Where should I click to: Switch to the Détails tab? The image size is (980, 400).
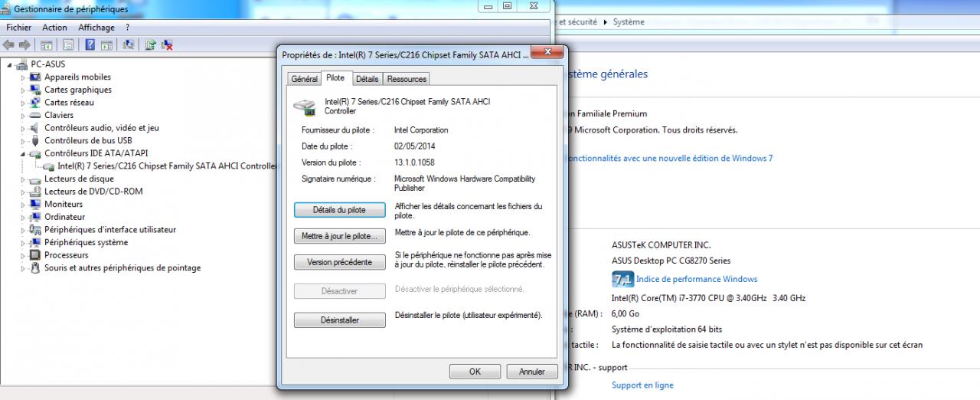(367, 79)
